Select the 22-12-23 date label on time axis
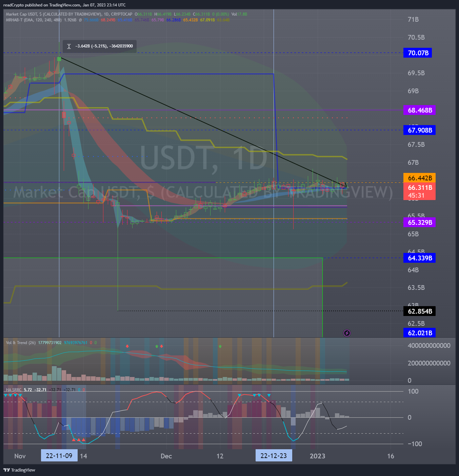Viewport: 459px width, 476px height. coord(274,456)
